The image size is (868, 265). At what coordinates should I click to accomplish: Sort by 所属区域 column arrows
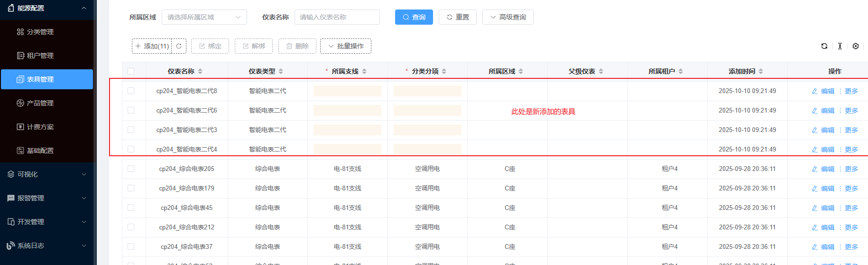tap(521, 71)
